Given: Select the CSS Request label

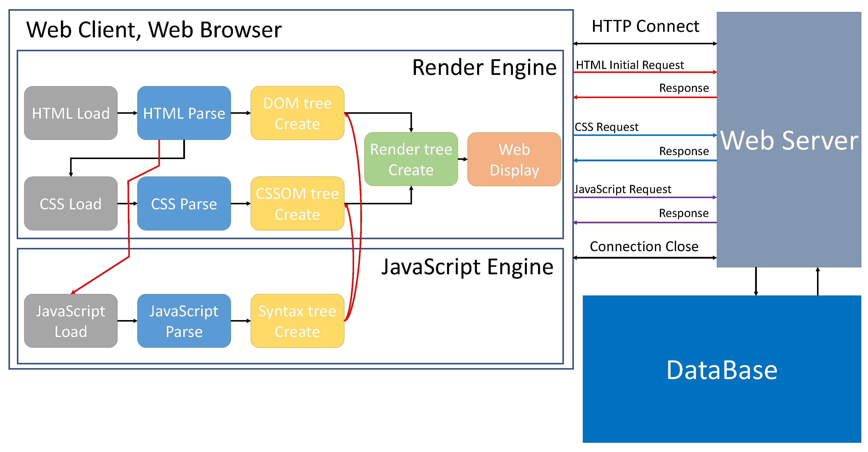Looking at the screenshot, I should [606, 127].
